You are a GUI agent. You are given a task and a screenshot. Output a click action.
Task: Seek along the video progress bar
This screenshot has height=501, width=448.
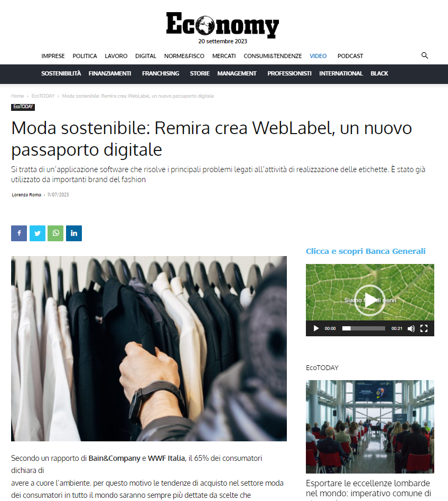point(363,328)
